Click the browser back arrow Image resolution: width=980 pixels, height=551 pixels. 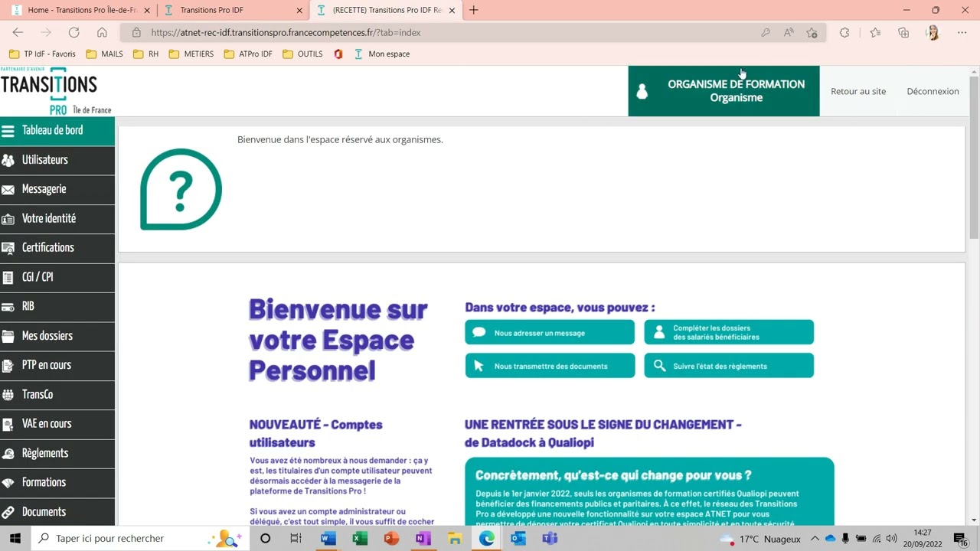tap(18, 33)
